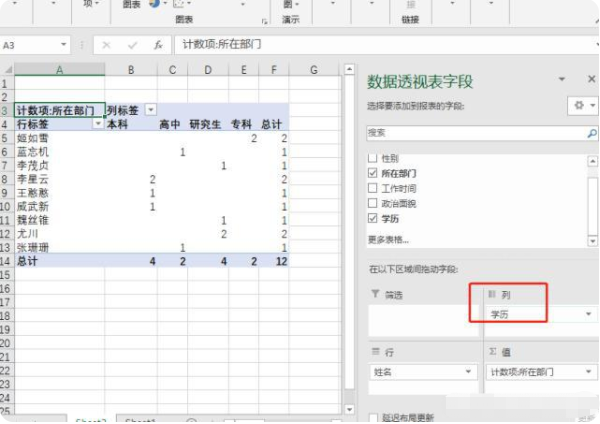600x424 pixels.
Task: Expand the 姓名 field dropdown in rows area
Action: [468, 371]
